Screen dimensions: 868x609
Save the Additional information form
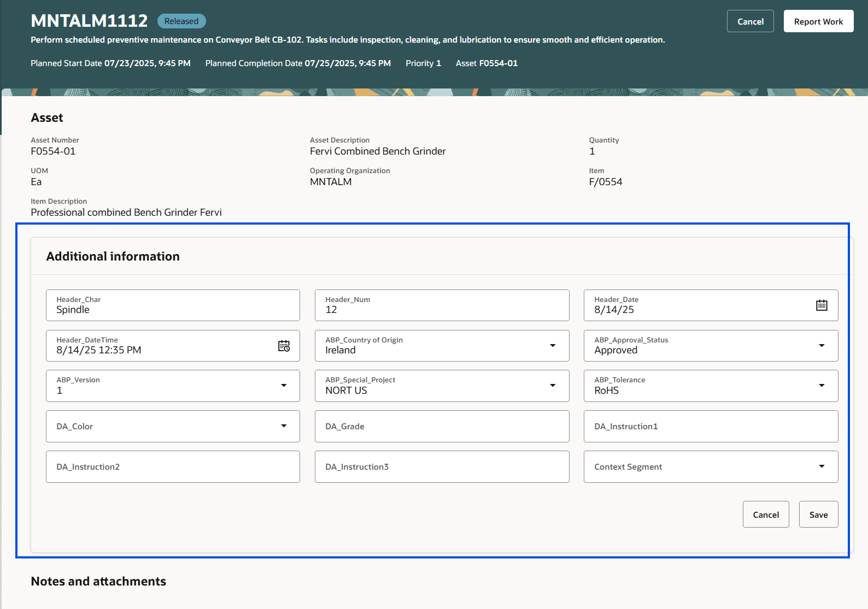(818, 515)
